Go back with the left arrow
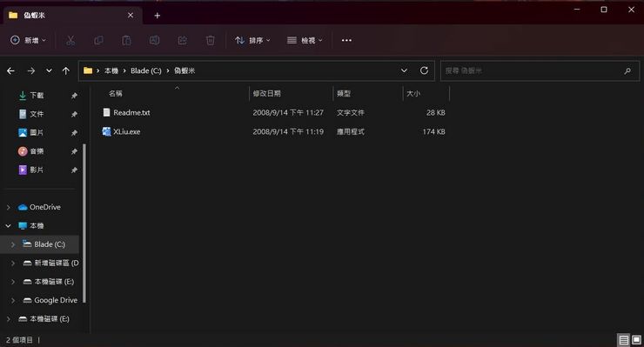Screen dimensions: 644x347 (x=10, y=70)
